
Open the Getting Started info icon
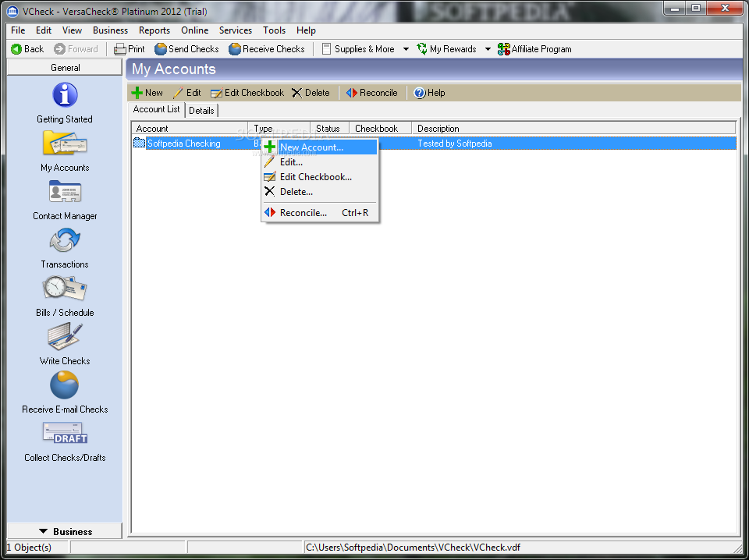pyautogui.click(x=65, y=94)
